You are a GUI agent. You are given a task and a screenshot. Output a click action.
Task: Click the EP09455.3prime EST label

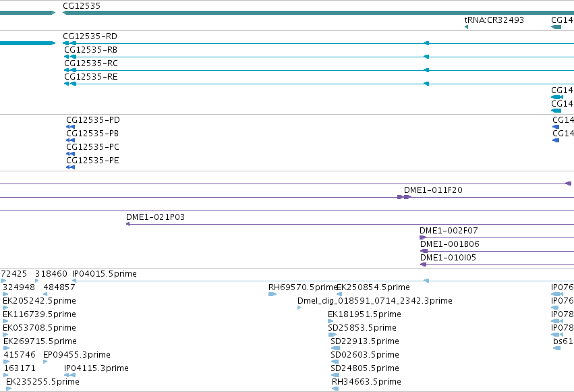[77, 356]
